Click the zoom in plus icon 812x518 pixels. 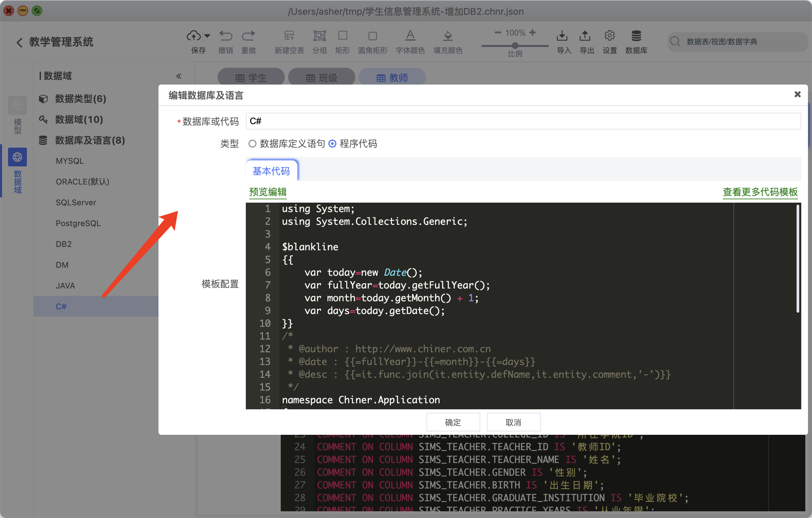coord(533,32)
